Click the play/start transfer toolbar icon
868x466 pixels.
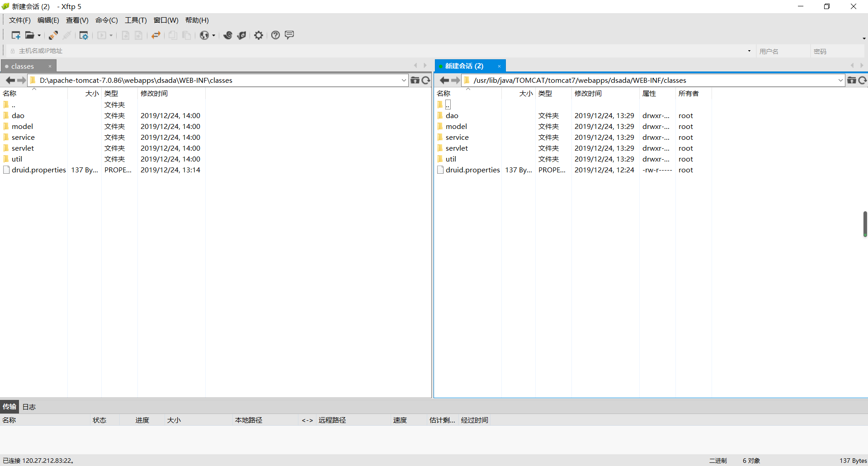tap(102, 35)
